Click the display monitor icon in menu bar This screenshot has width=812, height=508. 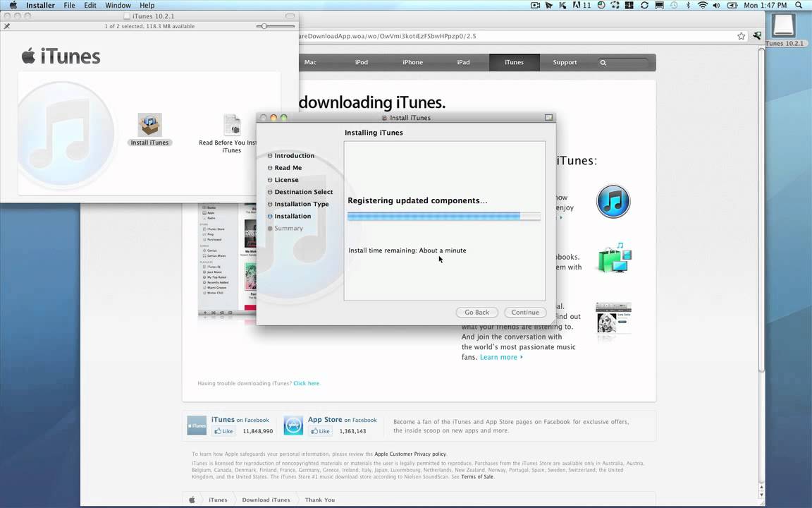click(659, 5)
